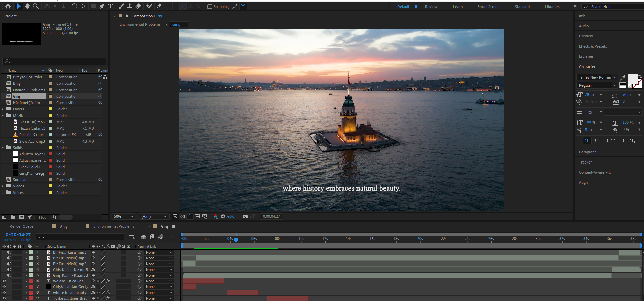This screenshot has height=301, width=644.
Task: Toggle Faux Bold in Character panel
Action: pyautogui.click(x=587, y=141)
